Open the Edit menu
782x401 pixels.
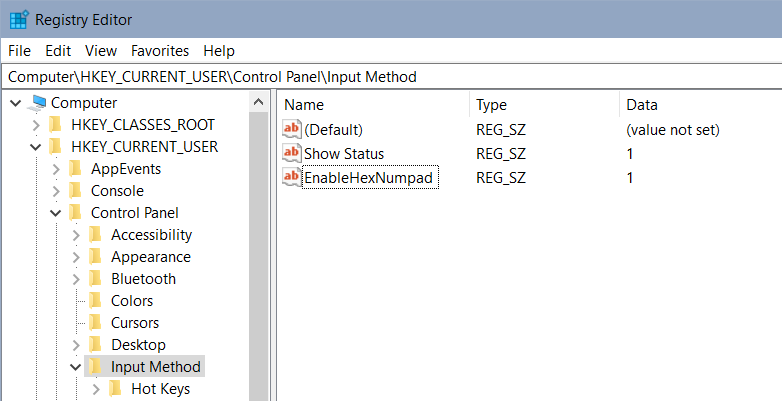[x=58, y=51]
